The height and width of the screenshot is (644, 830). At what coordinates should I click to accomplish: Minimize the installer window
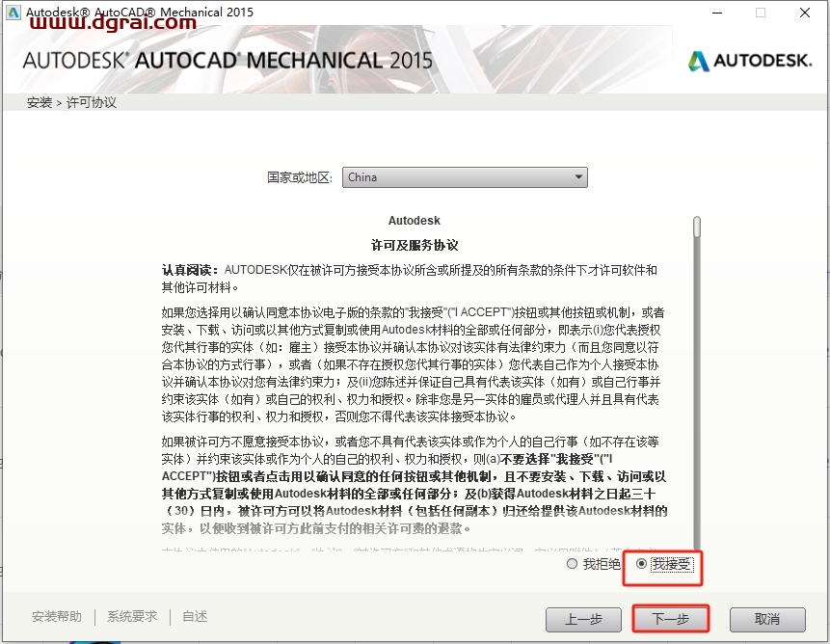717,13
